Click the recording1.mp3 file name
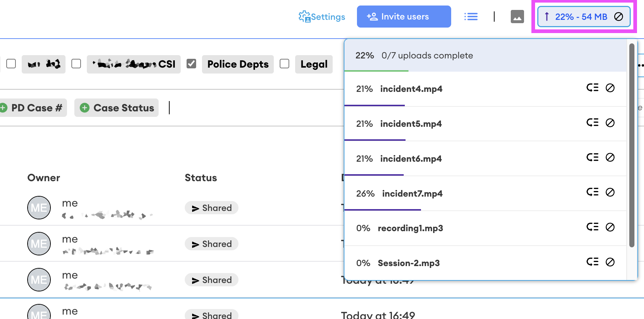This screenshot has height=319, width=644. tap(410, 228)
